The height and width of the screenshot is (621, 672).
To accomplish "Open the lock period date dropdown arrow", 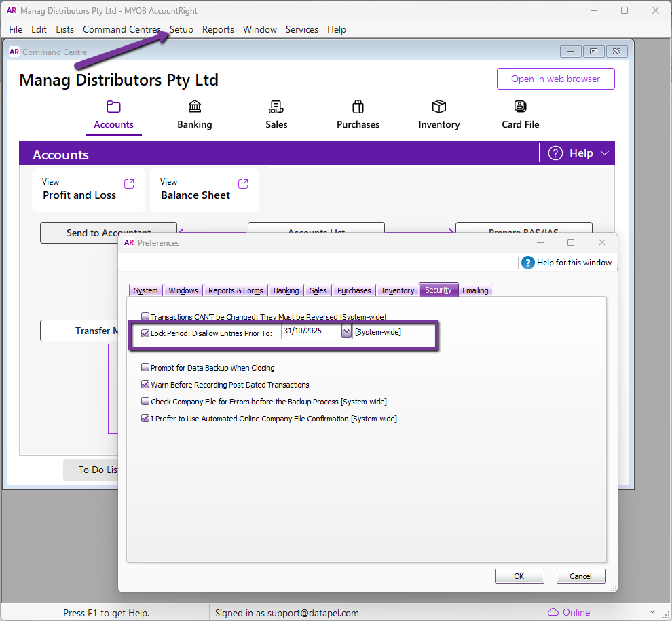I will click(x=346, y=331).
